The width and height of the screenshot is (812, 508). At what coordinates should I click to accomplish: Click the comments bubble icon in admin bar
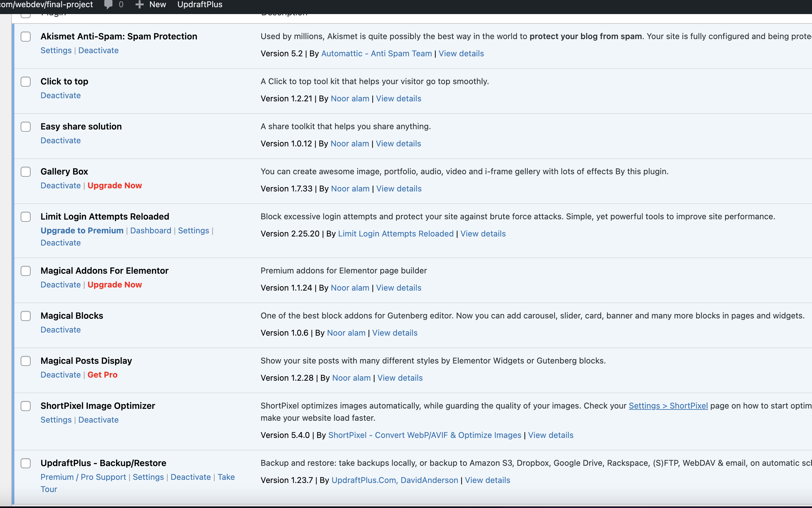tap(108, 5)
